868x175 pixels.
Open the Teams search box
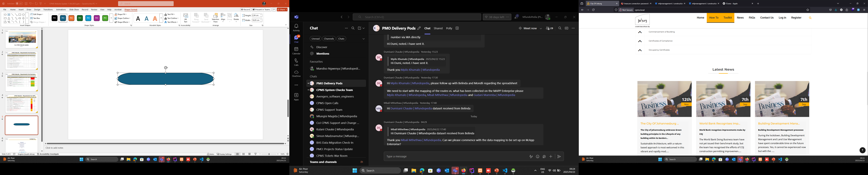pyautogui.click(x=417, y=17)
